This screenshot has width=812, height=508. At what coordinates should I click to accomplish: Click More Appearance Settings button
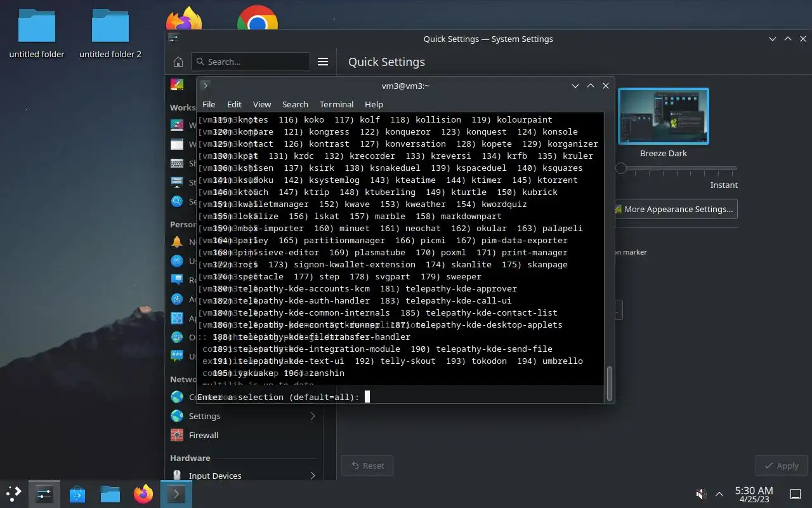point(676,209)
